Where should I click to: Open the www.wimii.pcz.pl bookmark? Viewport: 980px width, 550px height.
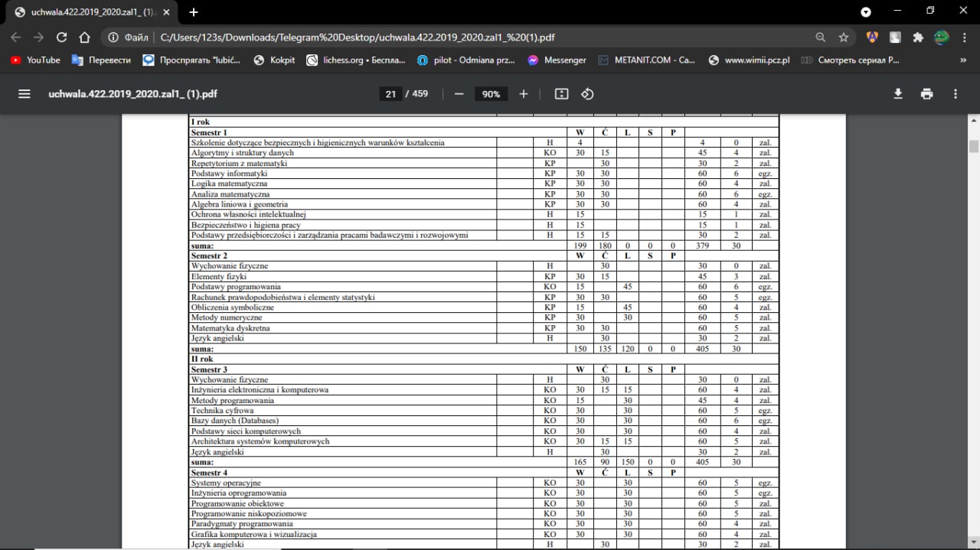[750, 60]
